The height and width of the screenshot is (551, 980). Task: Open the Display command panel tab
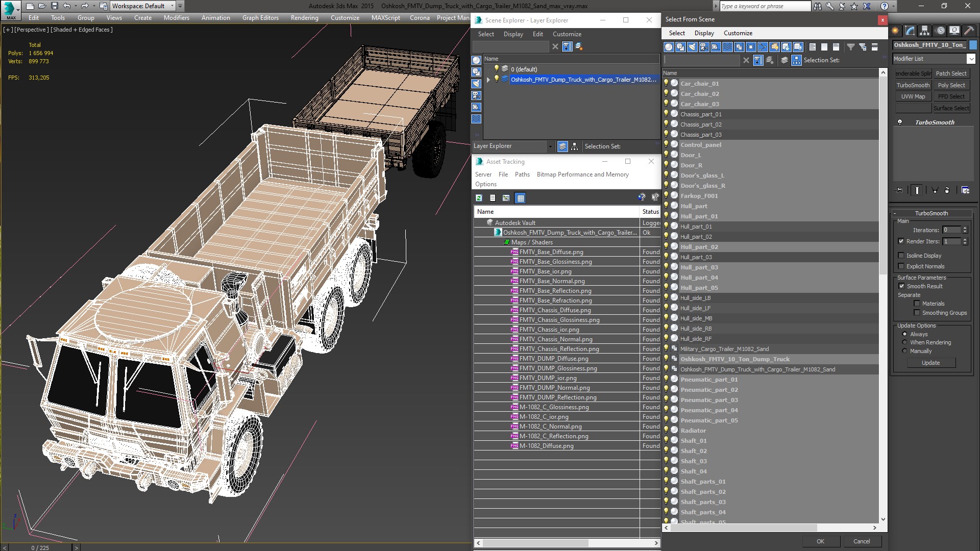[x=954, y=31]
